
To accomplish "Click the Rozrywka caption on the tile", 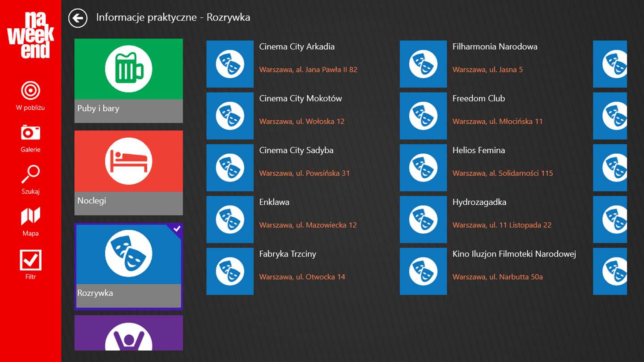I will click(95, 293).
